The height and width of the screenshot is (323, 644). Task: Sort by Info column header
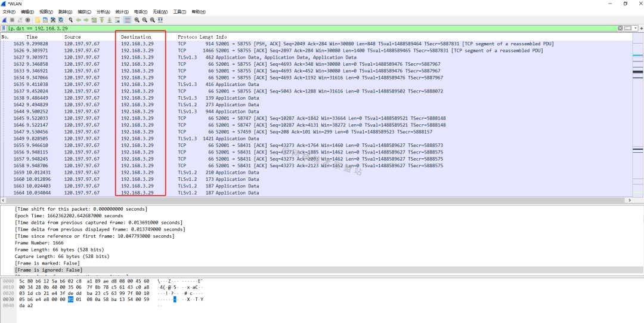point(423,37)
